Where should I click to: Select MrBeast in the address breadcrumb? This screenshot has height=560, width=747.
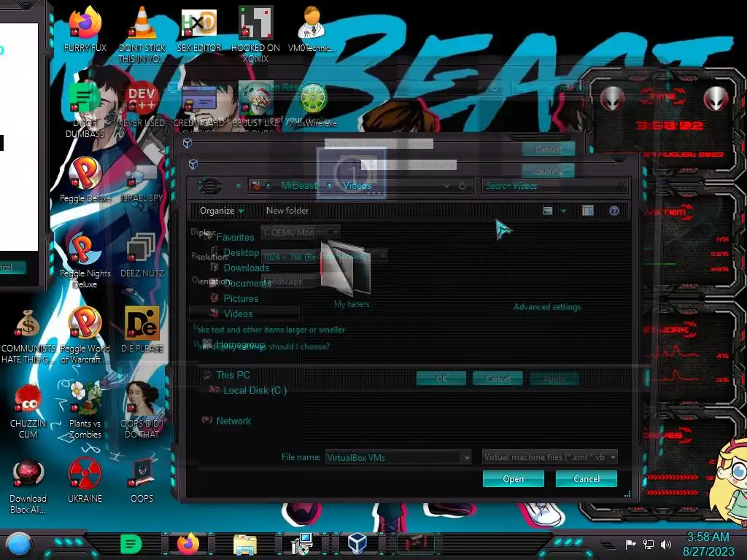coord(298,185)
